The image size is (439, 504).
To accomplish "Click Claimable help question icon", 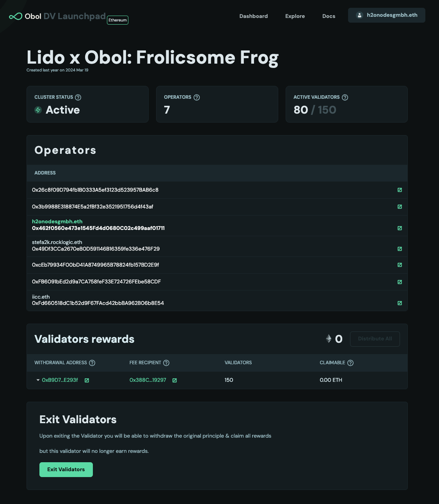I will (x=350, y=363).
